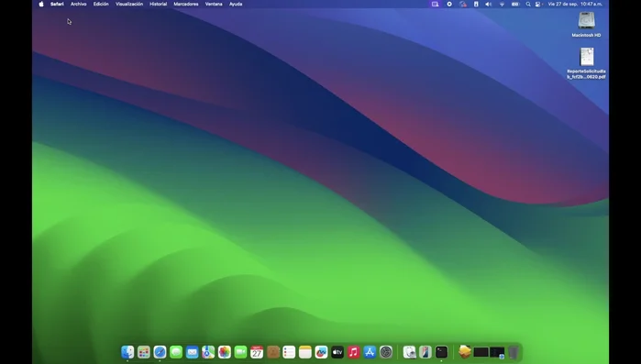Viewport: 641px width, 364px height.
Task: Open the Historial menu
Action: pos(159,4)
